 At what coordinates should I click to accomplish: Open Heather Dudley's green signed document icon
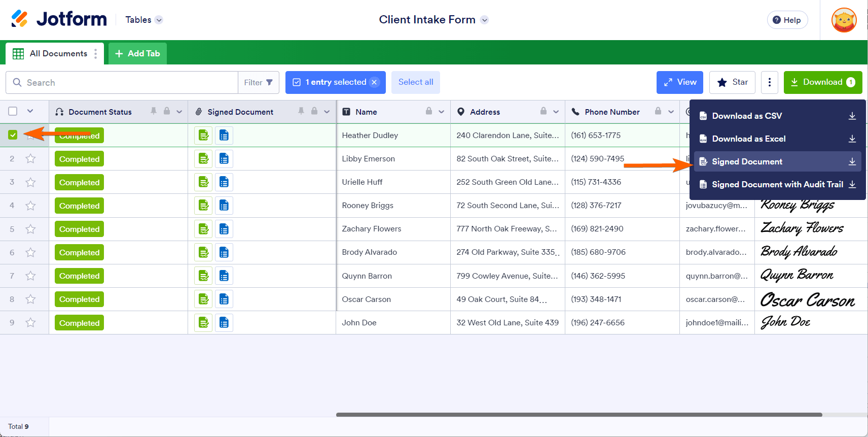(204, 136)
